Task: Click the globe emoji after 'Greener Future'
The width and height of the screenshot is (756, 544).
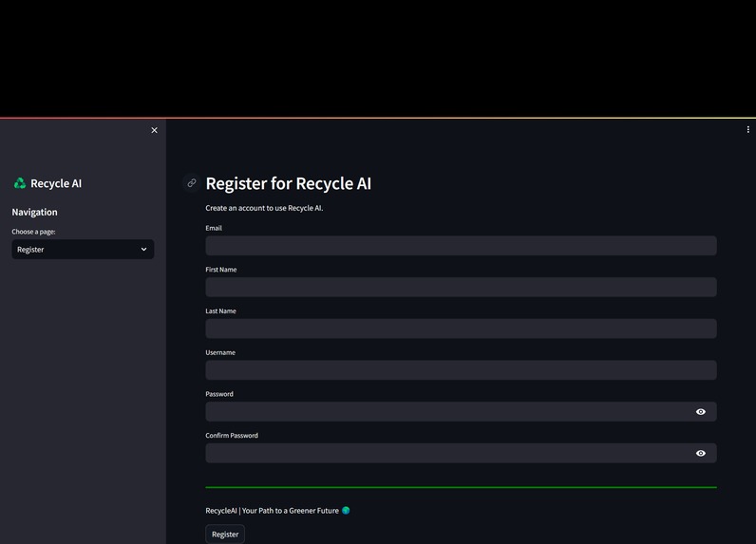Action: [346, 510]
